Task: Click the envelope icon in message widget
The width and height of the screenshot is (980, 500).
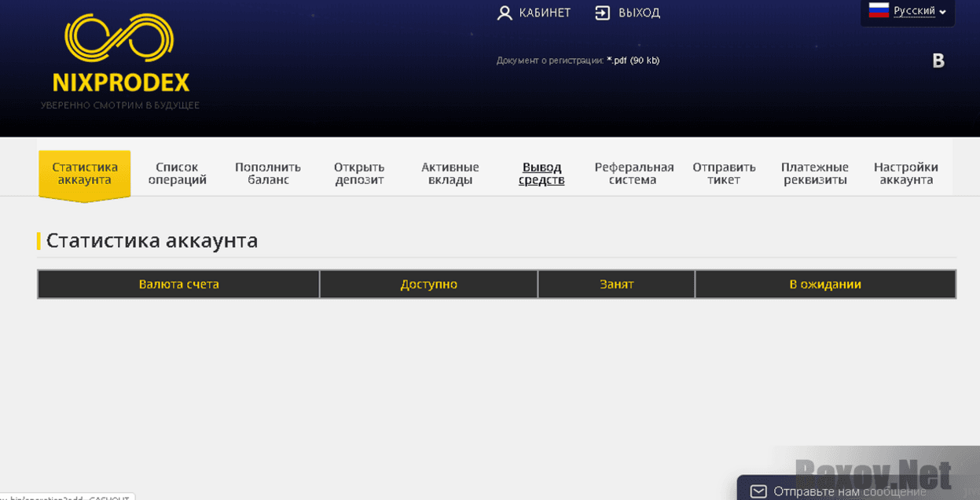Action: point(758,491)
